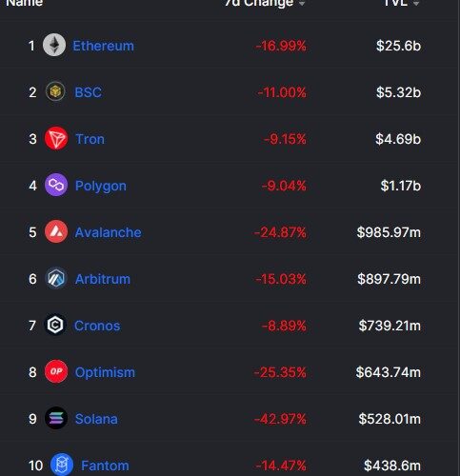This screenshot has height=476, width=460.
Task: Click the Arbitrum logo icon
Action: pyautogui.click(x=56, y=278)
